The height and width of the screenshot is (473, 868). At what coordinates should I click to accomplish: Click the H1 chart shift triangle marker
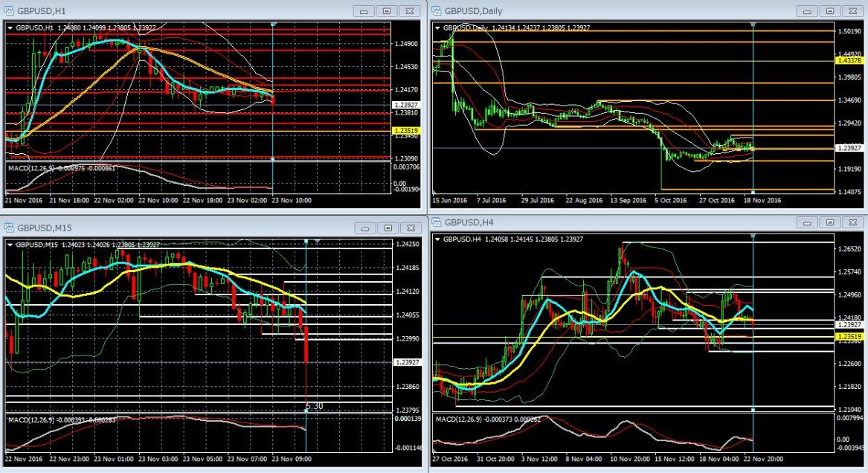tap(274, 25)
